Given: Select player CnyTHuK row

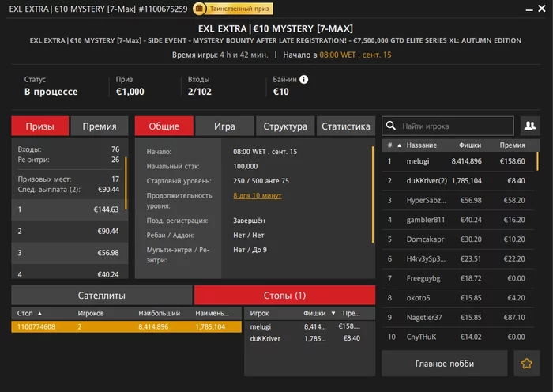Looking at the screenshot, I should pos(457,337).
